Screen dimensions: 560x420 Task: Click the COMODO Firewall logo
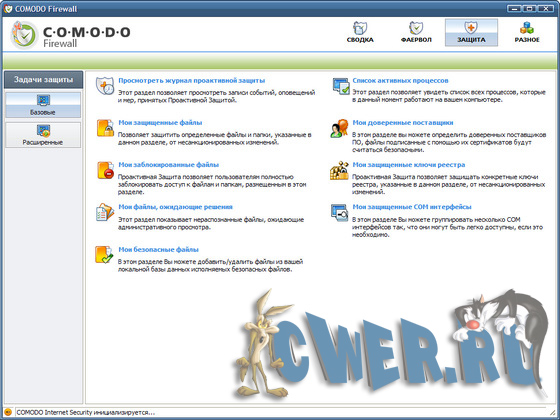pos(70,35)
